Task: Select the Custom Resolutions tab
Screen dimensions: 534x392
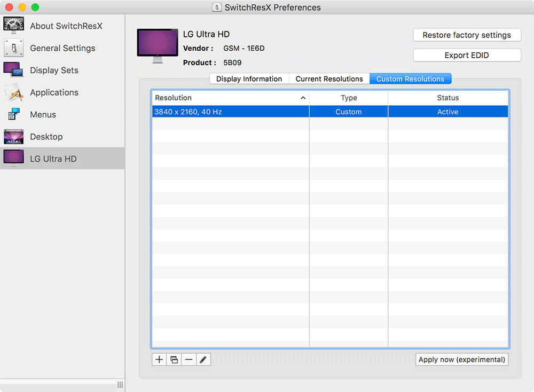Action: click(x=410, y=79)
